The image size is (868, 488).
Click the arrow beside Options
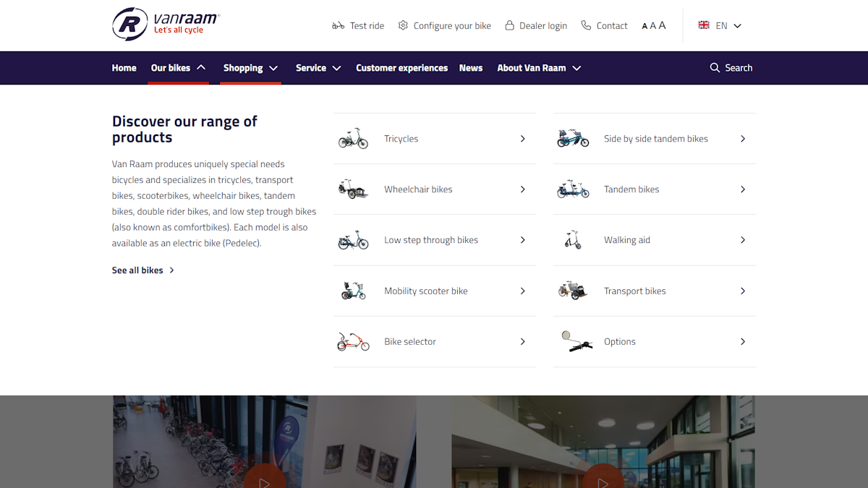(x=743, y=341)
